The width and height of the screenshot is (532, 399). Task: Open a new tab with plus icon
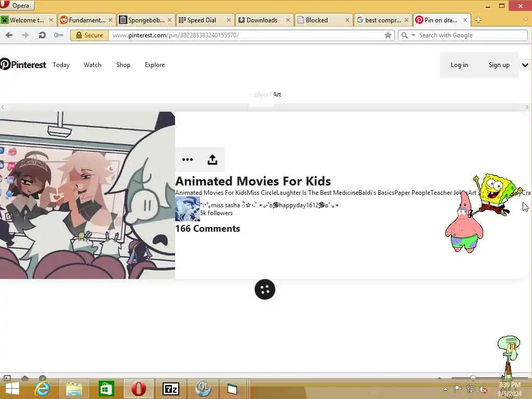pos(478,20)
